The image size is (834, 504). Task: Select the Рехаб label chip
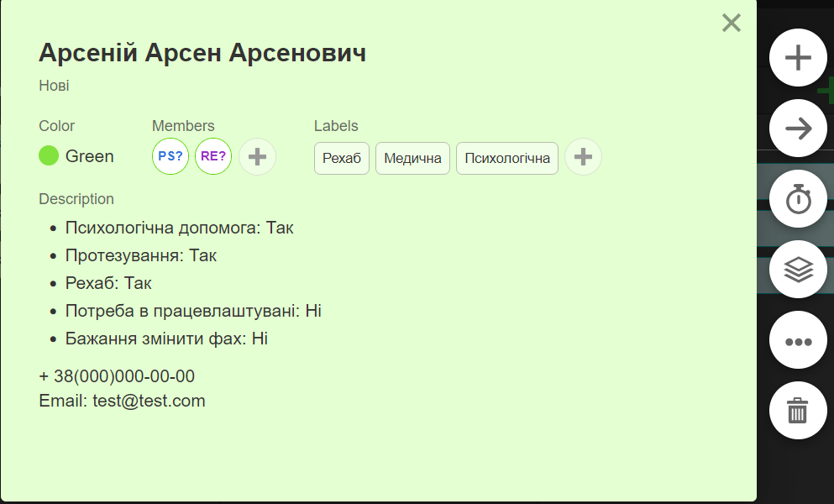point(341,158)
